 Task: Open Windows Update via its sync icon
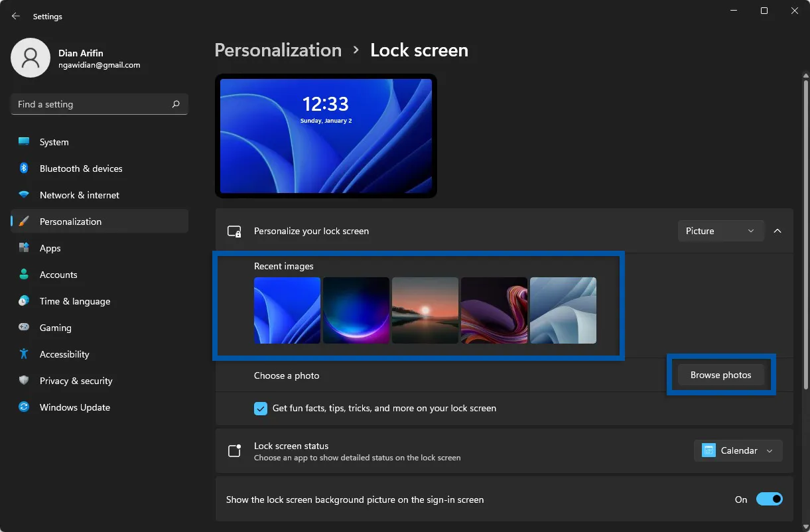(x=24, y=407)
